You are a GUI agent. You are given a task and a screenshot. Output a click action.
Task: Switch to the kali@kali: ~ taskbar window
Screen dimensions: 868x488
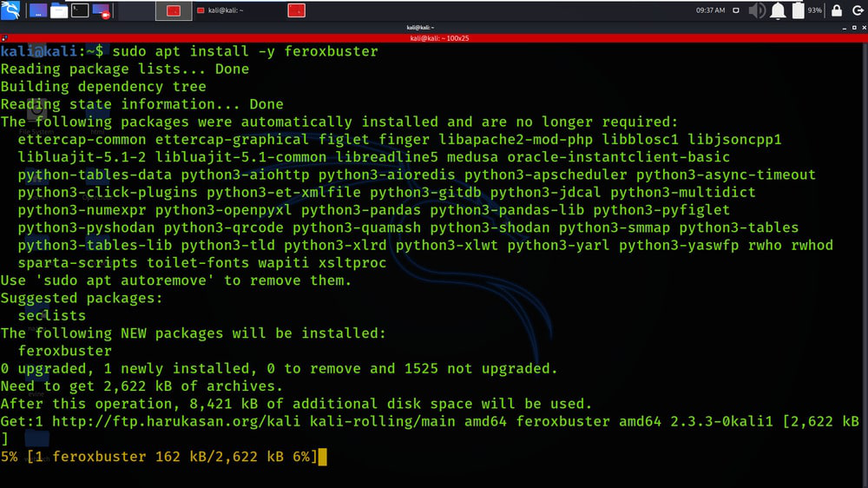click(220, 10)
